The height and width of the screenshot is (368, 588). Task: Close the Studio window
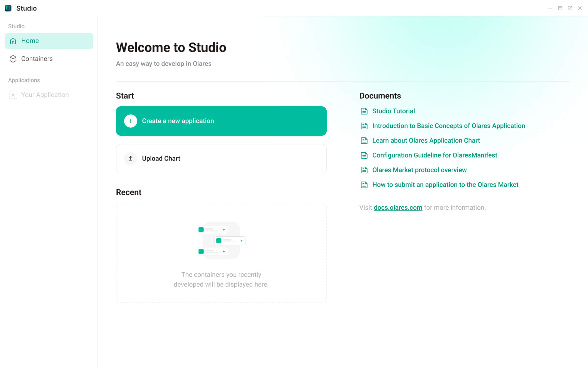[580, 8]
